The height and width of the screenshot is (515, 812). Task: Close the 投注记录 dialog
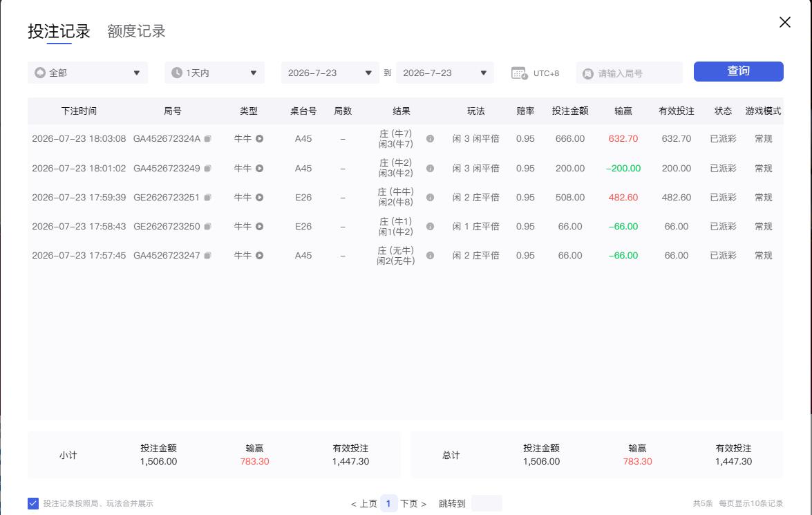(x=784, y=21)
